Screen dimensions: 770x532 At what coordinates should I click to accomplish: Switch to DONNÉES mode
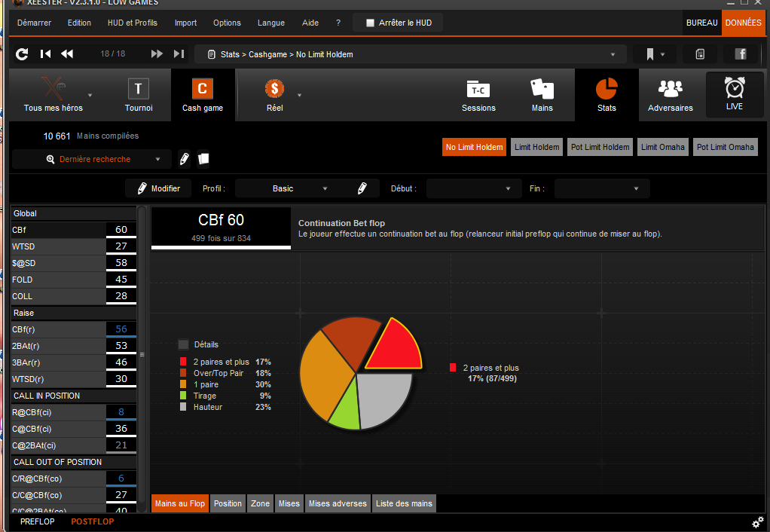(x=744, y=23)
